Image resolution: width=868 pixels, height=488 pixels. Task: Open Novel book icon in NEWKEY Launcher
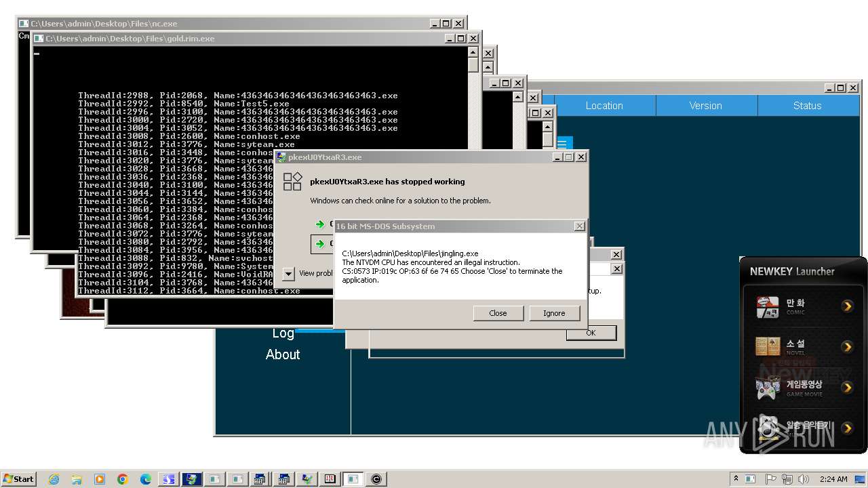click(x=768, y=346)
